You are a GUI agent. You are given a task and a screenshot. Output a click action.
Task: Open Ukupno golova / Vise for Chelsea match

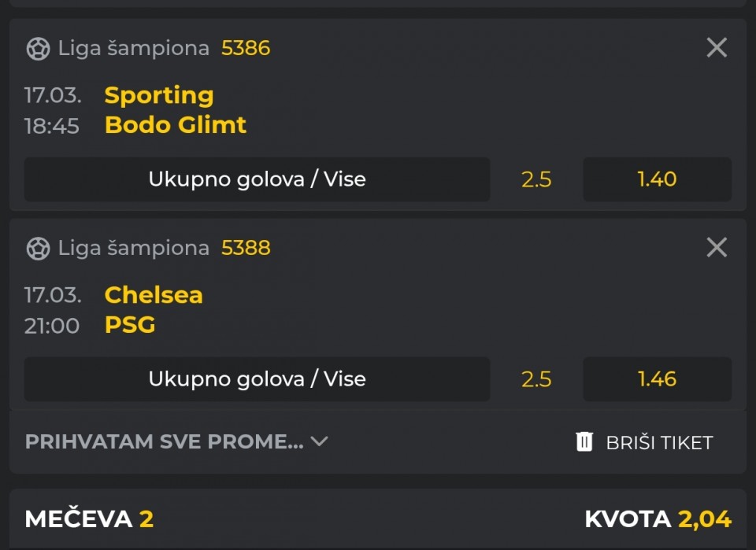click(257, 379)
